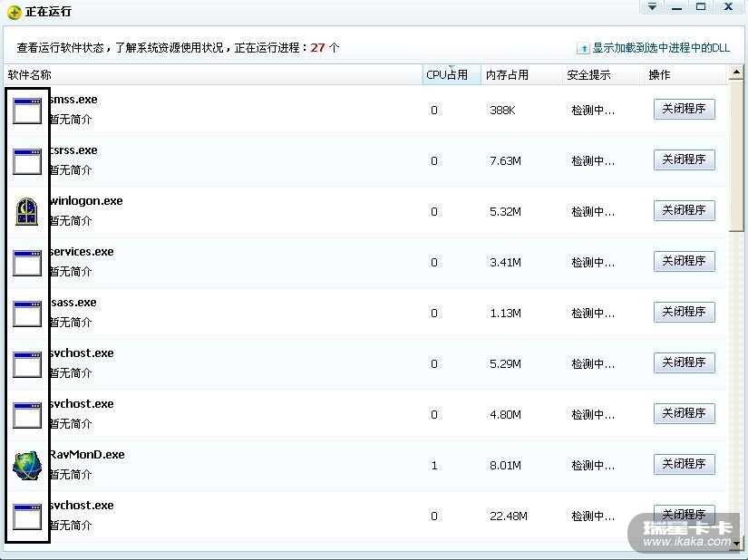Screen dimensions: 748x560
Task: Close the 4.80M svchost.exe program
Action: coord(684,413)
